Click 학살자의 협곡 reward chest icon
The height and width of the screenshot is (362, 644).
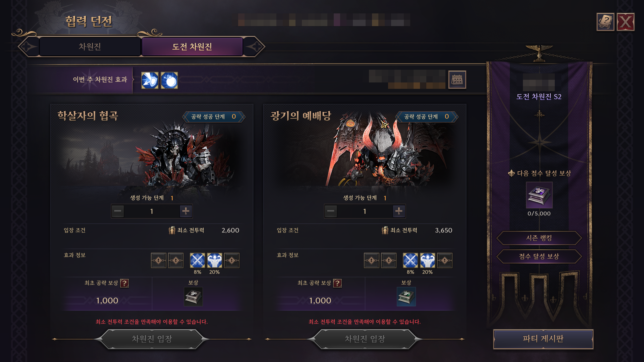(193, 296)
